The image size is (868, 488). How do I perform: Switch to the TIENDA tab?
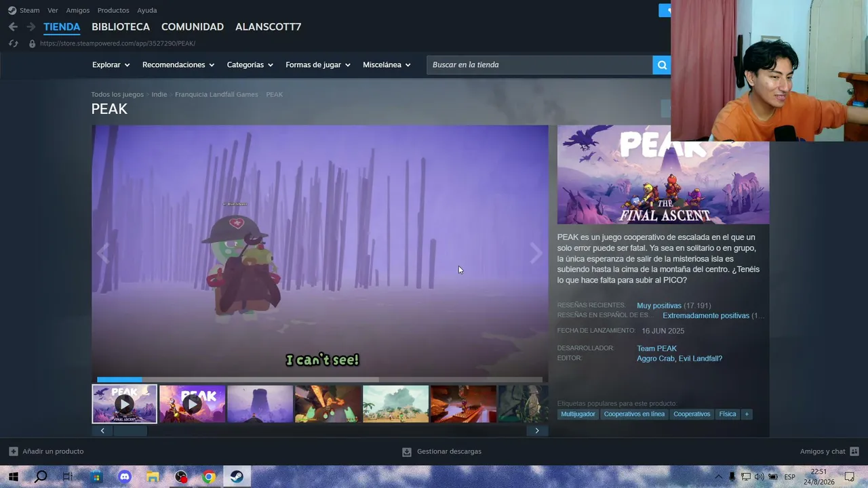point(62,27)
